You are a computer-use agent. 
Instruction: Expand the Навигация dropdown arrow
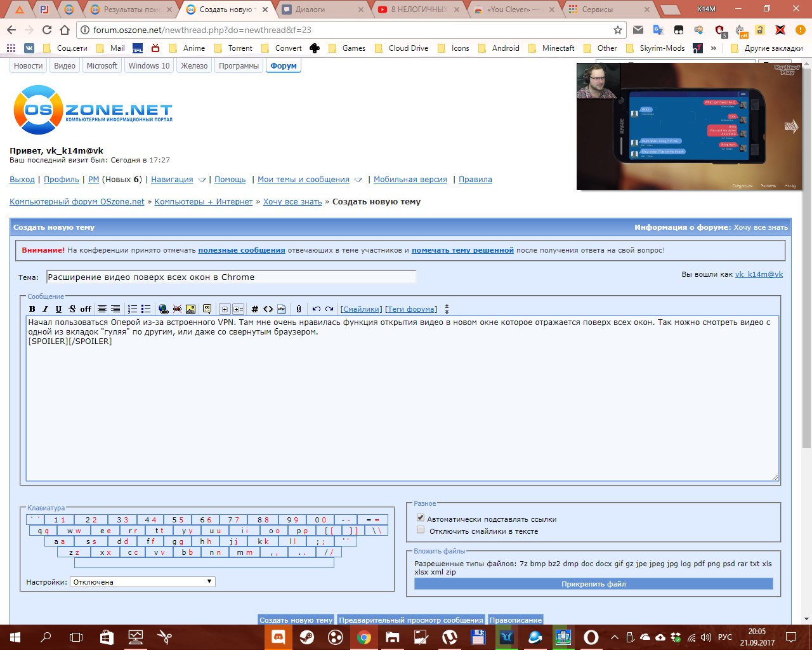(202, 180)
